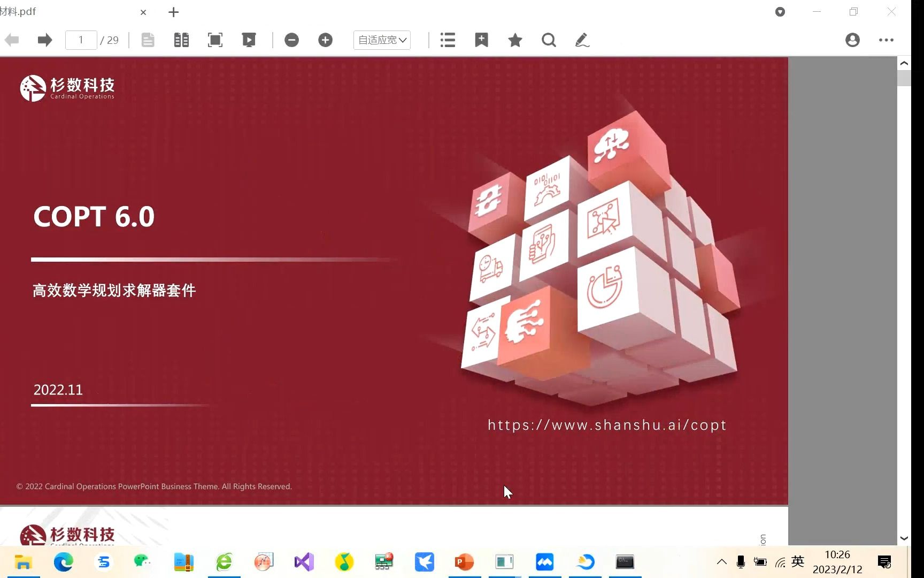Open a new tab with plus

point(173,12)
